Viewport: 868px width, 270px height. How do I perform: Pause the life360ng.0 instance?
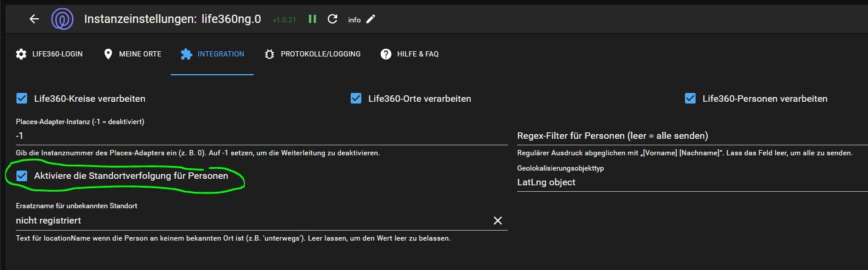(312, 19)
